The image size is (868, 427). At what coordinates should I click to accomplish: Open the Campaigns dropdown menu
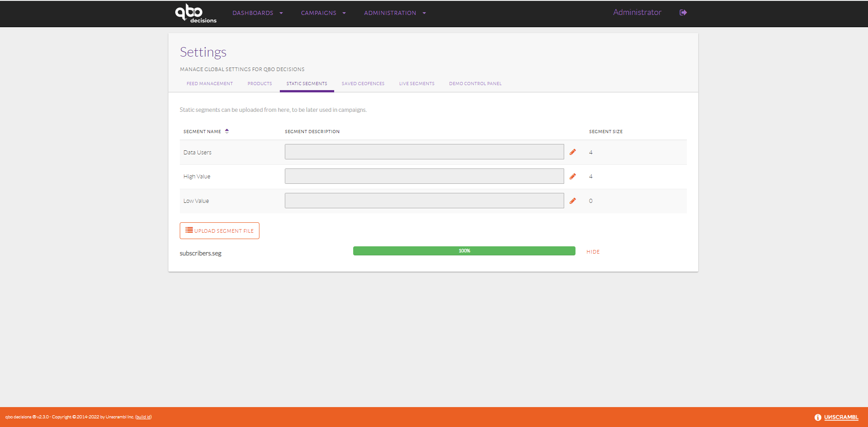coord(323,13)
